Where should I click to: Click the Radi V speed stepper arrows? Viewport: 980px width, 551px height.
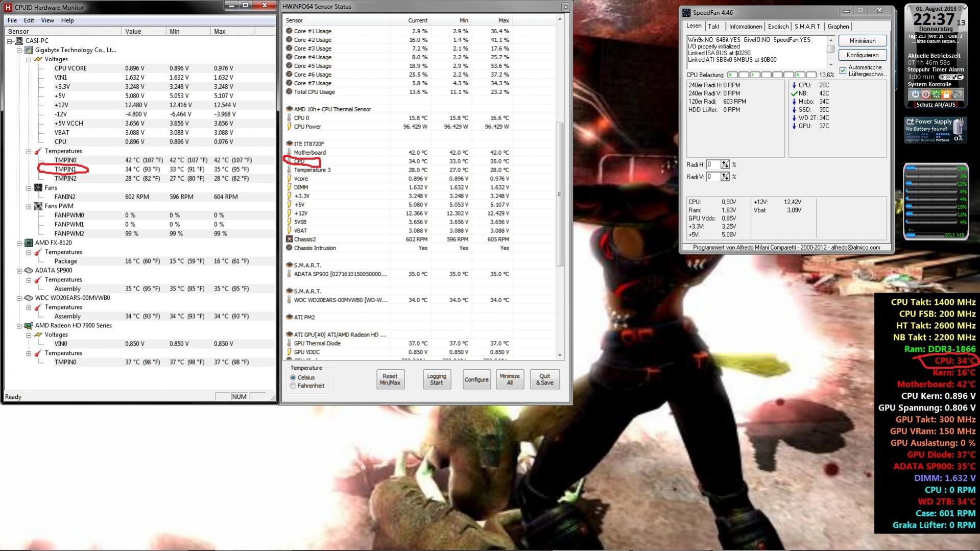pos(725,177)
